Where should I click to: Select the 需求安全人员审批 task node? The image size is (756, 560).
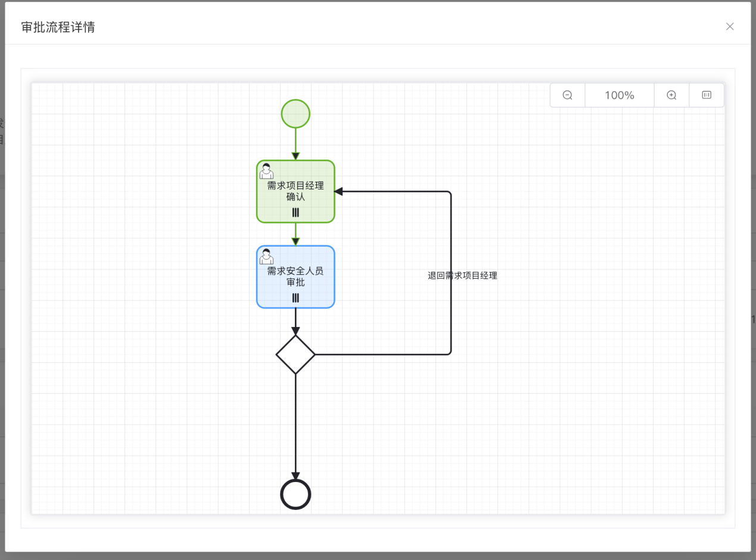(x=295, y=277)
